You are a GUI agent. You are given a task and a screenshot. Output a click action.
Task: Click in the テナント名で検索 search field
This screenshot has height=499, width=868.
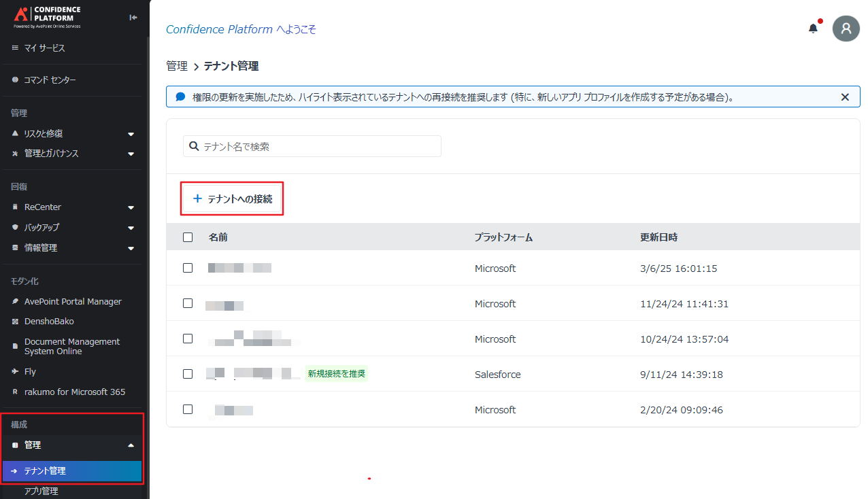tap(312, 146)
